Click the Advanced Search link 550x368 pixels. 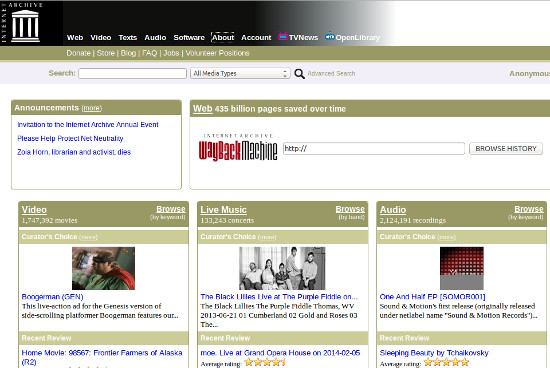tap(331, 73)
